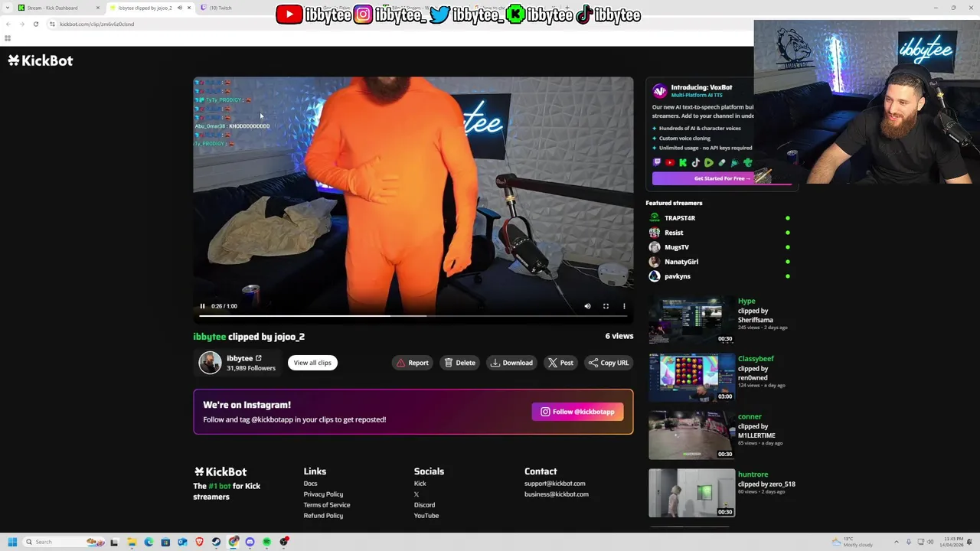980x551 pixels.
Task: Open ibbytee's channel external link icon
Action: click(258, 358)
